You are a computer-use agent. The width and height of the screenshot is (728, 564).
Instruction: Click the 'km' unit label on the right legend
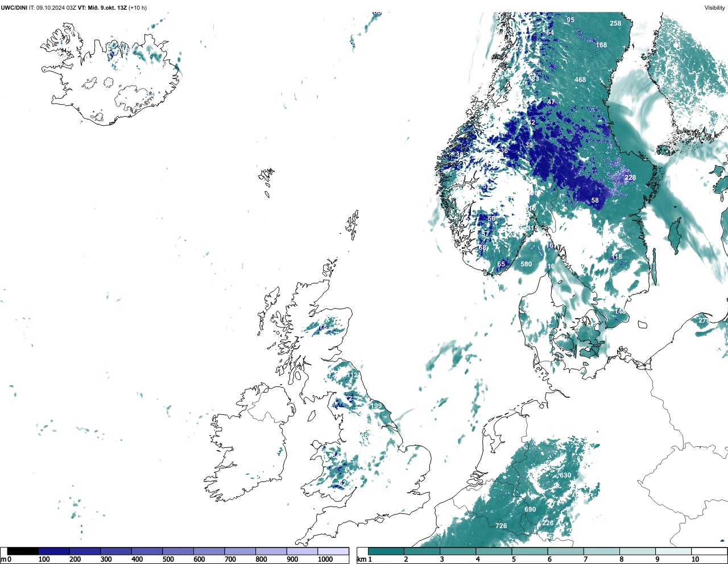(x=361, y=559)
